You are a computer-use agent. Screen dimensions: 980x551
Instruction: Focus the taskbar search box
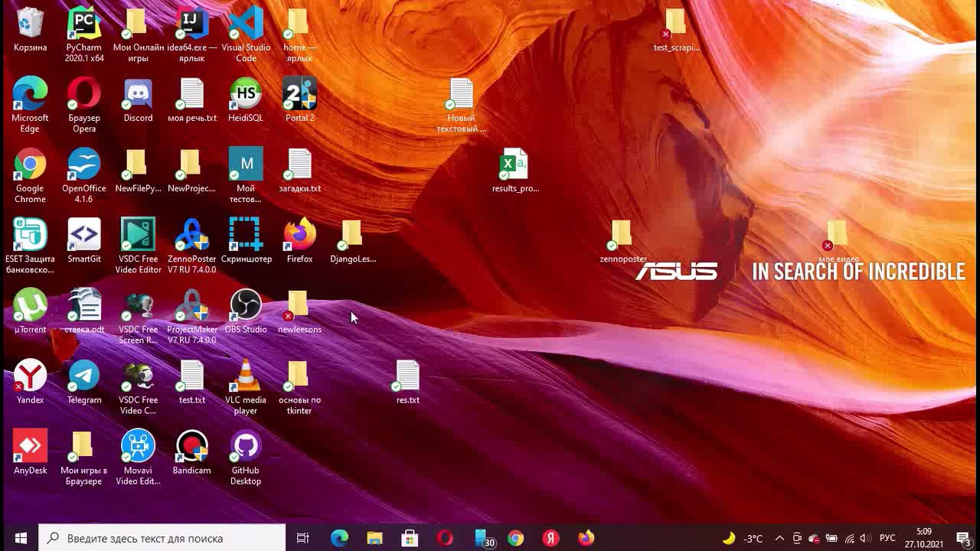pyautogui.click(x=162, y=538)
